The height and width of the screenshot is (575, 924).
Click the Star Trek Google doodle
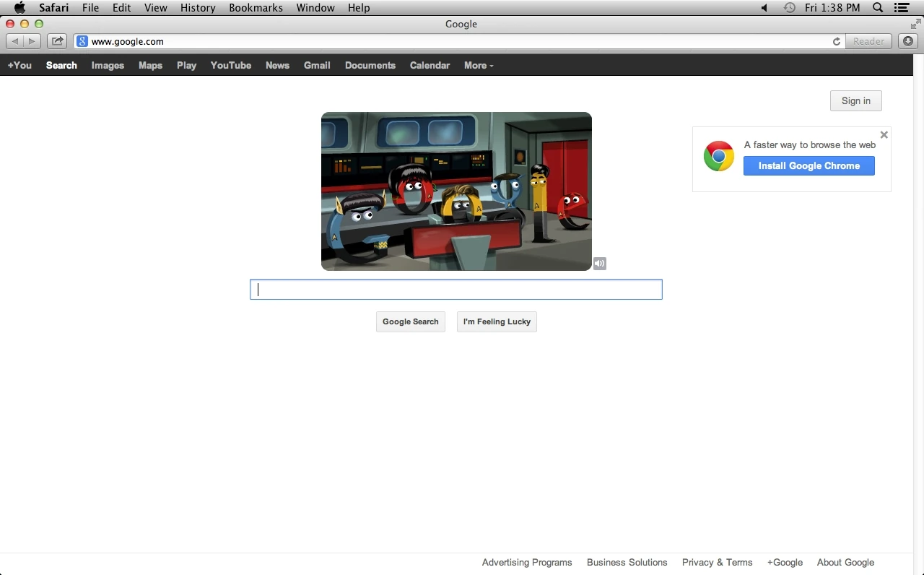tap(456, 191)
